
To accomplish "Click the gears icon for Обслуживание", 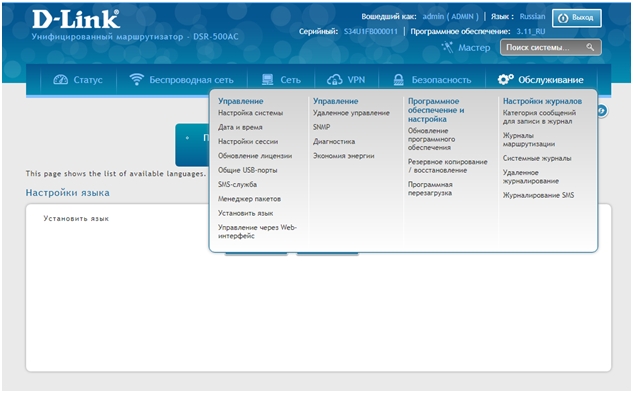I will point(505,79).
